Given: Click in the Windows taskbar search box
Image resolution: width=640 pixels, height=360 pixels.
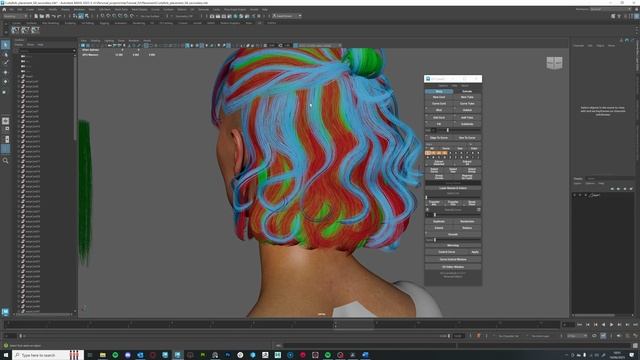Looking at the screenshot, I should 47,355.
